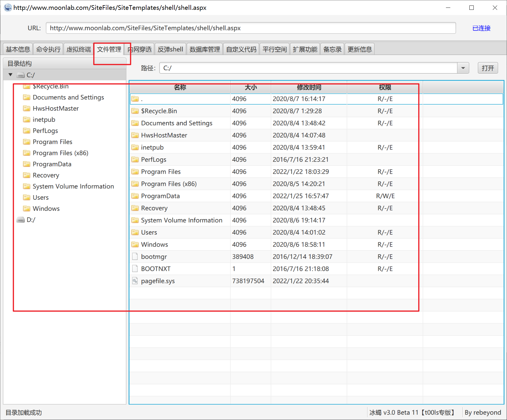Image resolution: width=507 pixels, height=420 pixels.
Task: Click the 打开 button
Action: 488,68
